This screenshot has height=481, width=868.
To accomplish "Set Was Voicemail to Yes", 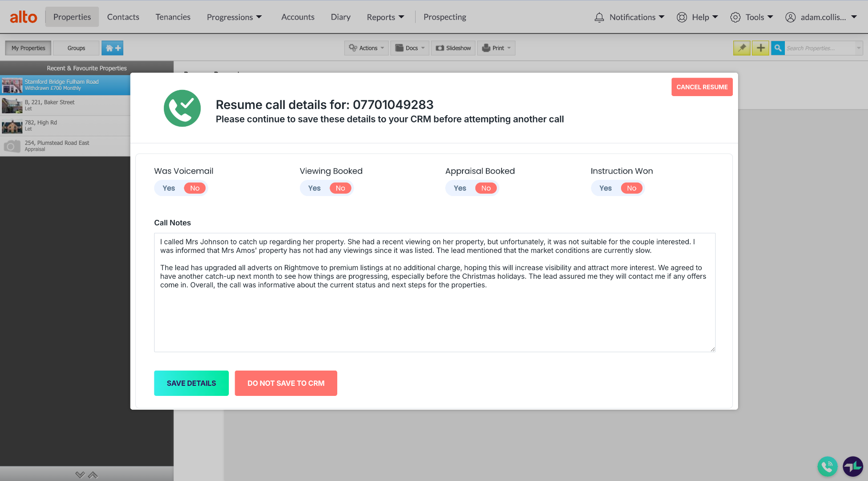I will (169, 188).
